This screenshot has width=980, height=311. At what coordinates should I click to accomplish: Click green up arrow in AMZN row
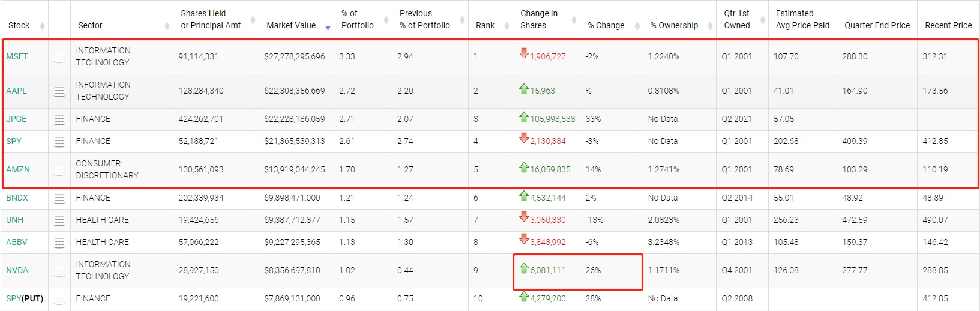524,167
